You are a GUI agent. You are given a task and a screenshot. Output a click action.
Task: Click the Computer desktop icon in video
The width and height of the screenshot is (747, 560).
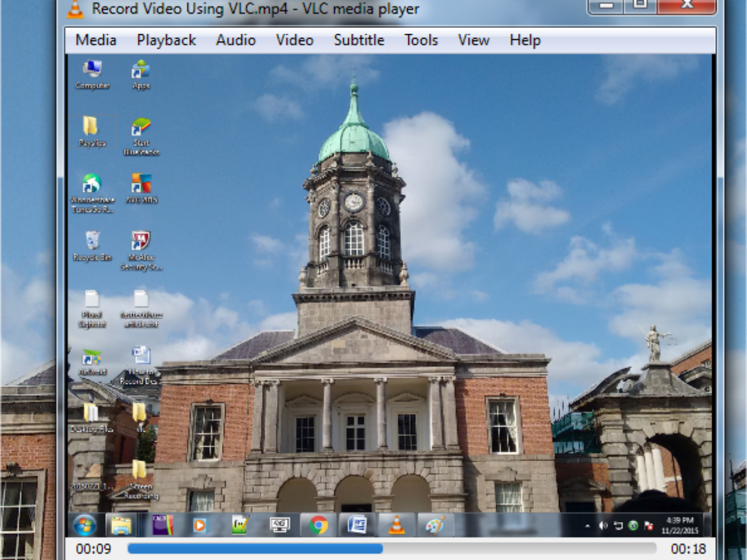(92, 69)
